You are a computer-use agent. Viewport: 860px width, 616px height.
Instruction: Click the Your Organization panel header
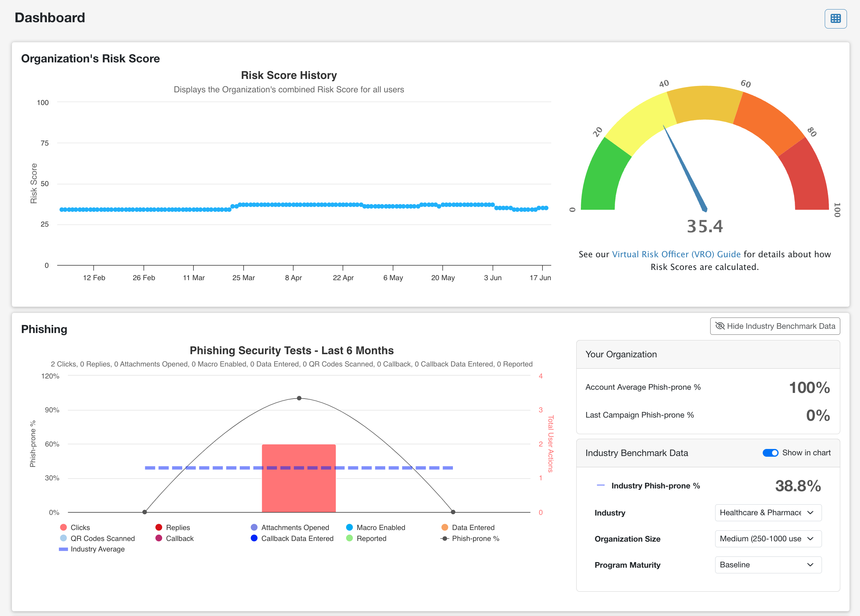click(708, 355)
